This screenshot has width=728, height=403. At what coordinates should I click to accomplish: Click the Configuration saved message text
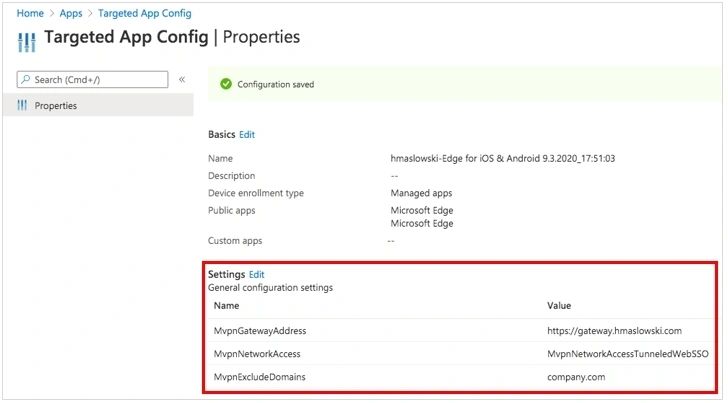coord(276,84)
